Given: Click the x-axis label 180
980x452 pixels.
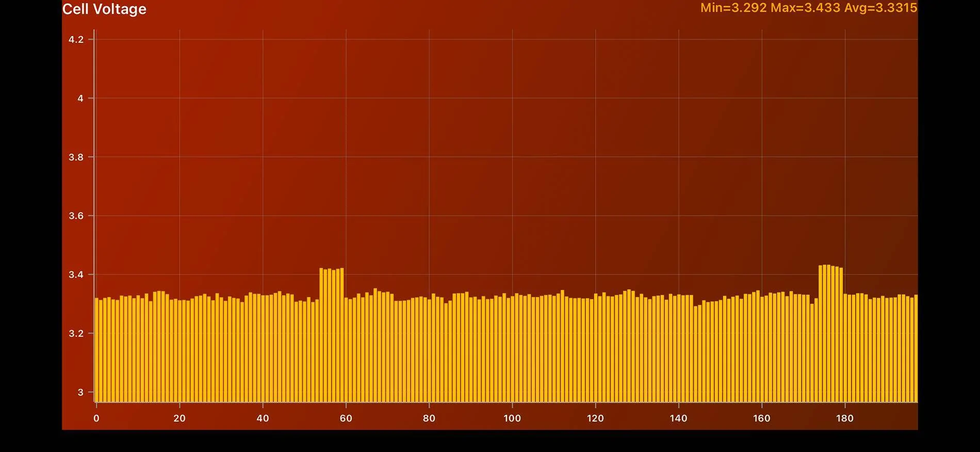Looking at the screenshot, I should click(845, 418).
